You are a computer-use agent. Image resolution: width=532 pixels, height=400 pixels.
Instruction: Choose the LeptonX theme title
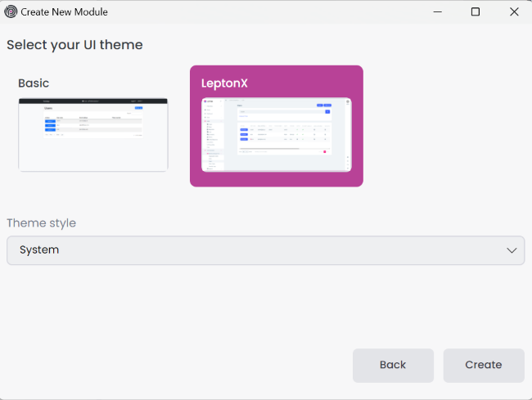225,83
